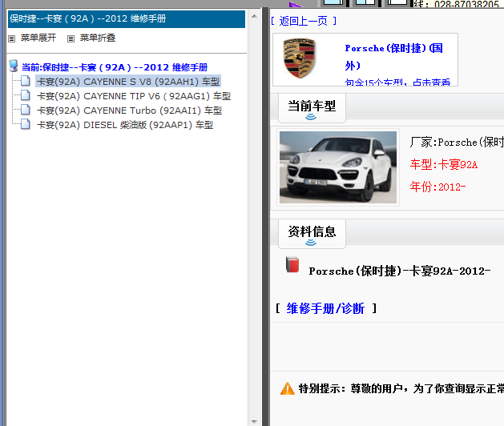Click the white Cayenne car photo
The width and height of the screenshot is (504, 426).
pyautogui.click(x=338, y=167)
